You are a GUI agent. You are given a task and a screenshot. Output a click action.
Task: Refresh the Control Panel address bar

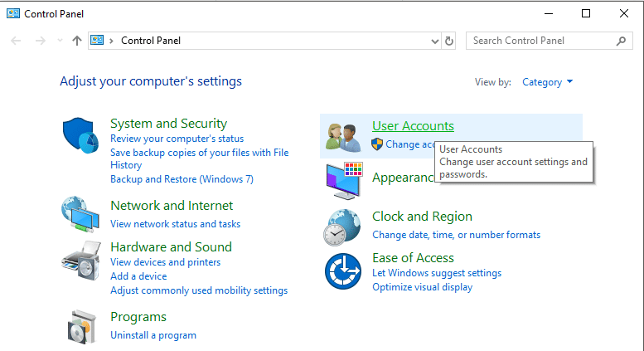(x=449, y=41)
